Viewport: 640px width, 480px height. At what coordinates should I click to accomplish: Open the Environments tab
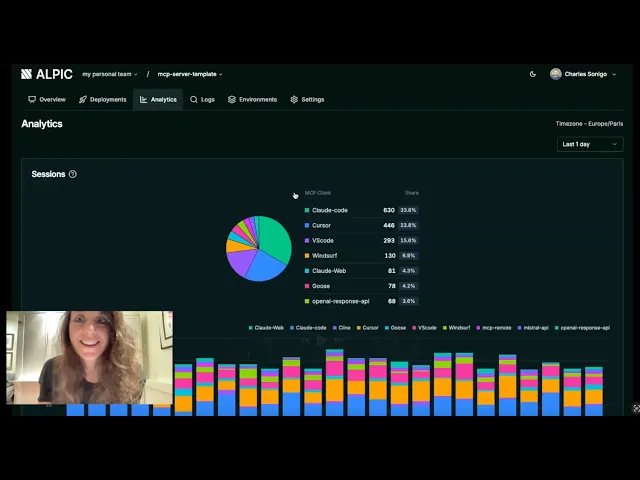[x=252, y=100]
